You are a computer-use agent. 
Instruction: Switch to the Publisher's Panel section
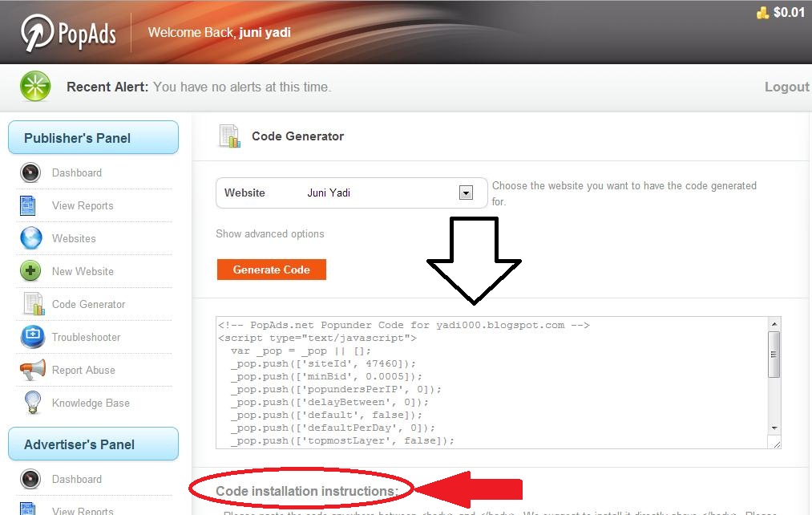tap(93, 137)
